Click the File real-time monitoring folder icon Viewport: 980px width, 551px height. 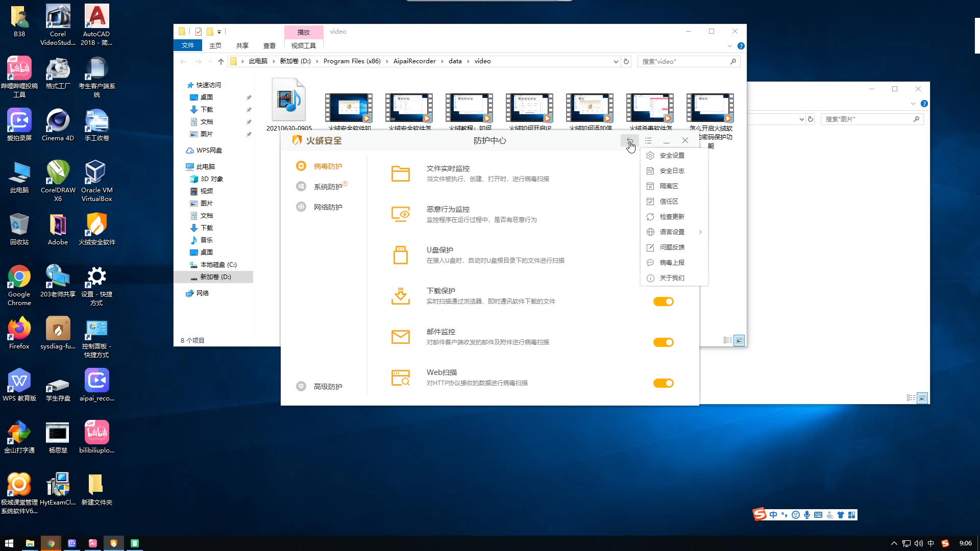tap(400, 173)
